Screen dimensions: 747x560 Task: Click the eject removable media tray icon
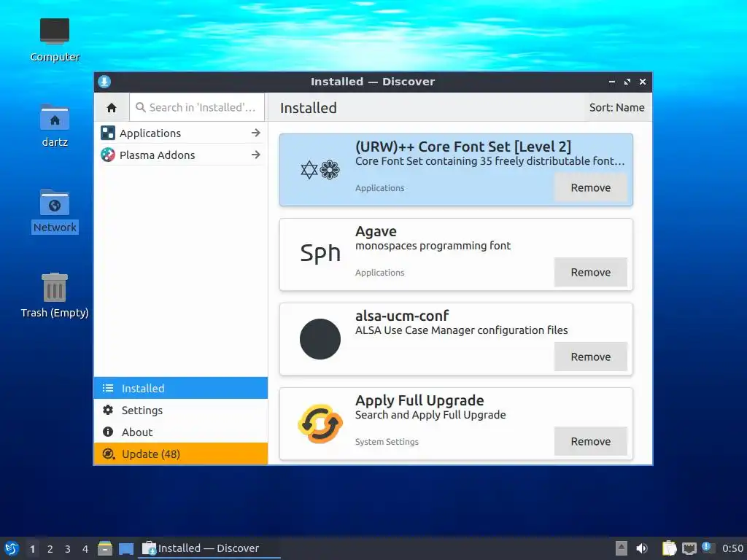(x=622, y=548)
